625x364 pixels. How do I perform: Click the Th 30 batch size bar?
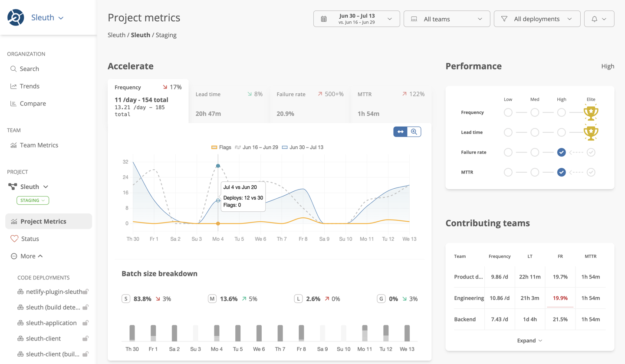point(132,333)
